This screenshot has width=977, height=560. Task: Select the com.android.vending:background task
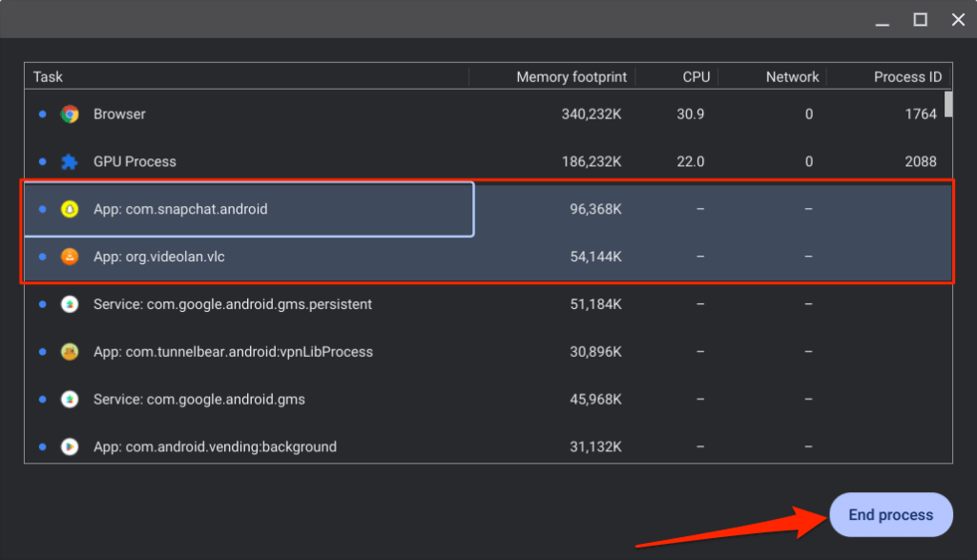coord(215,446)
